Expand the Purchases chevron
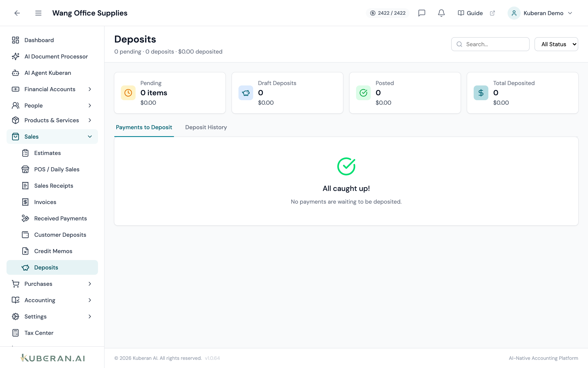The width and height of the screenshot is (588, 368). tap(90, 284)
